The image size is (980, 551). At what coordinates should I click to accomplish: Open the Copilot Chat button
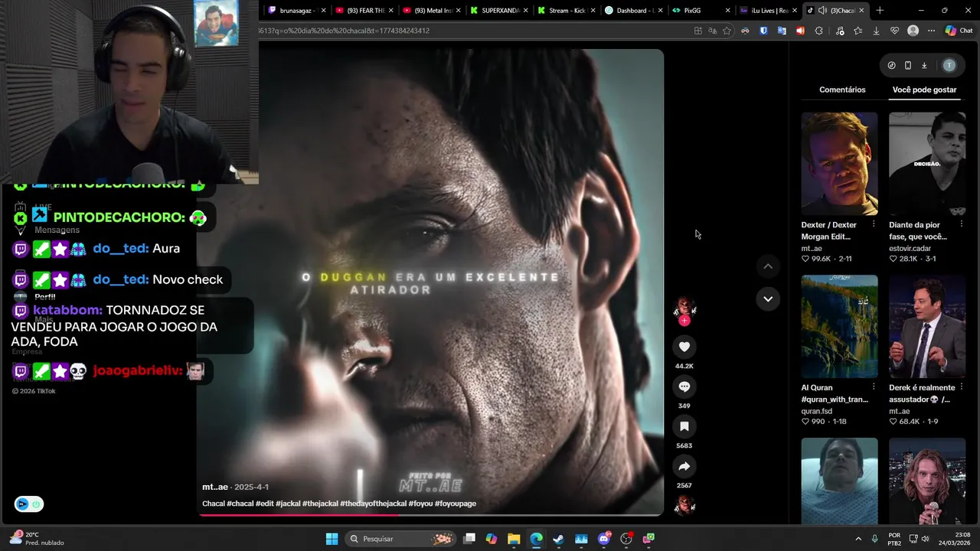click(x=959, y=31)
